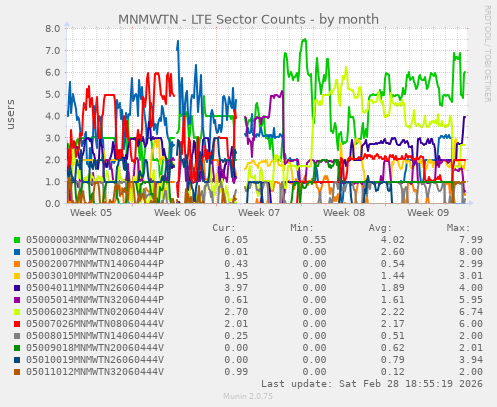This screenshot has height=407, width=497.
Task: Click the red swatch for 05007026MNMWTN08060444V
Action: [x=17, y=324]
